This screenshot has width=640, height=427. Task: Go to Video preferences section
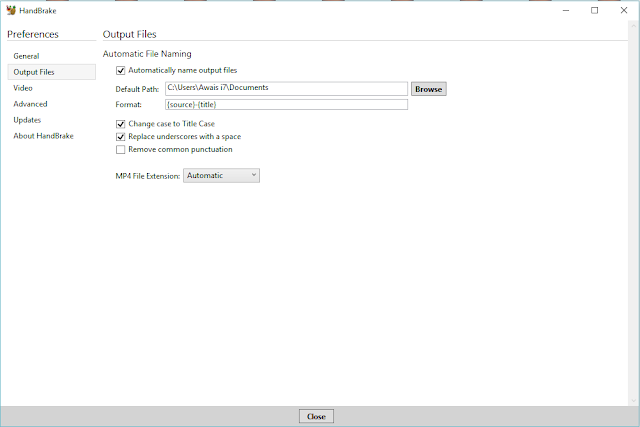point(23,88)
